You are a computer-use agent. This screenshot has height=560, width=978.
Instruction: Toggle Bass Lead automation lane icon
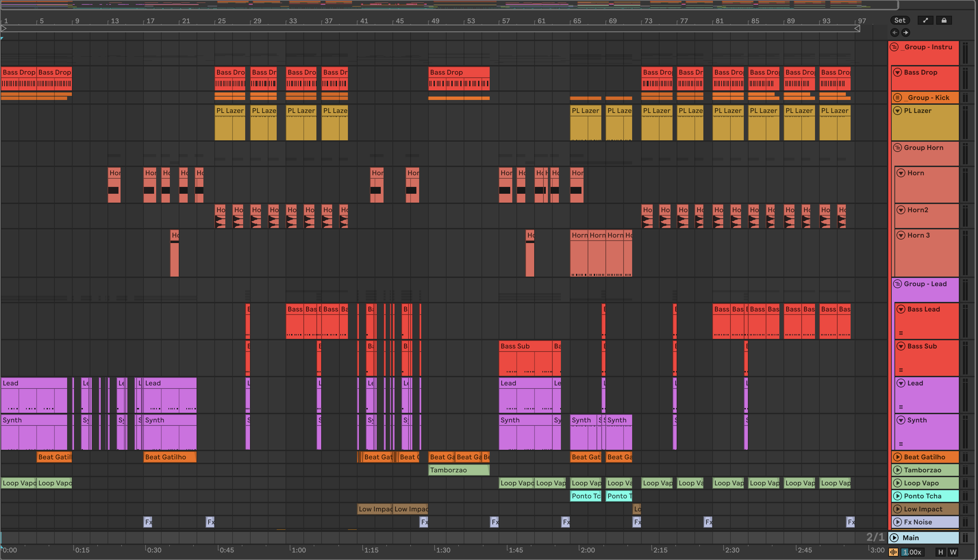pyautogui.click(x=901, y=333)
